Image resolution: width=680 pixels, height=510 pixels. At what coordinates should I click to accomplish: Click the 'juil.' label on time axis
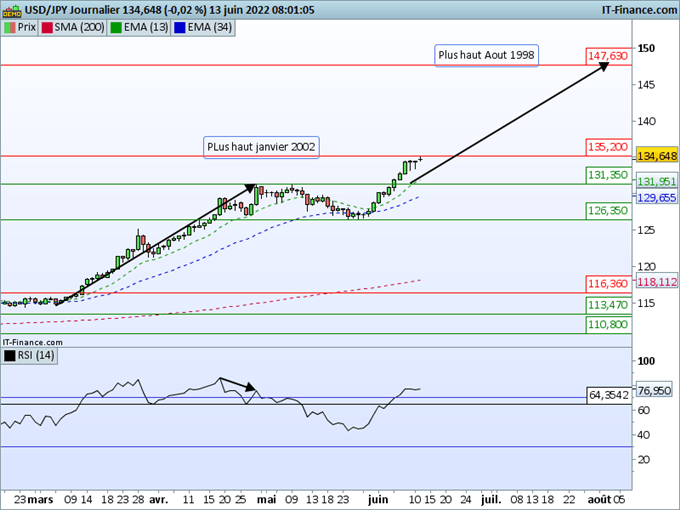(491, 500)
